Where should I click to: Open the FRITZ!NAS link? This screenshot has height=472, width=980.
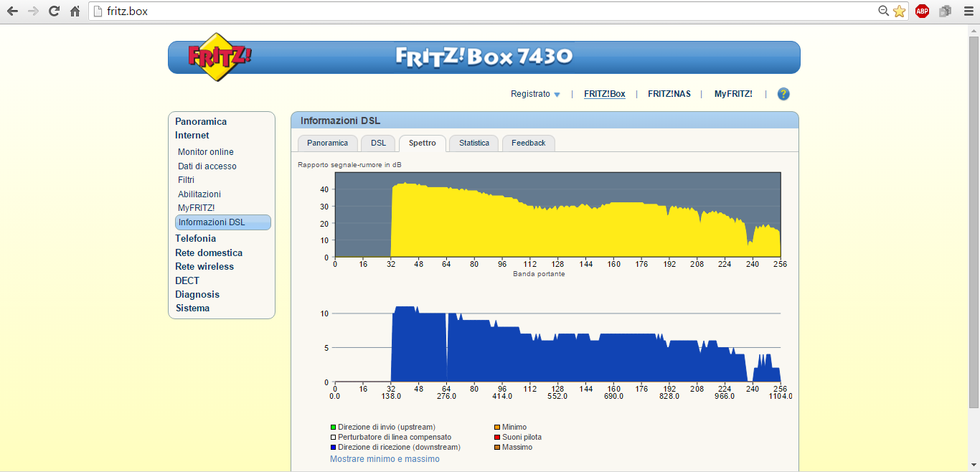[669, 94]
